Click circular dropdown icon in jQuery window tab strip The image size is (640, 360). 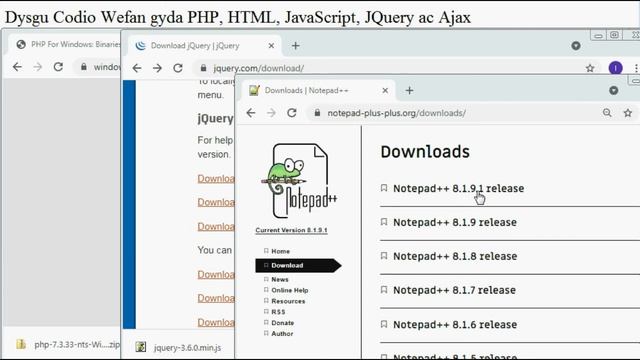pos(576,46)
